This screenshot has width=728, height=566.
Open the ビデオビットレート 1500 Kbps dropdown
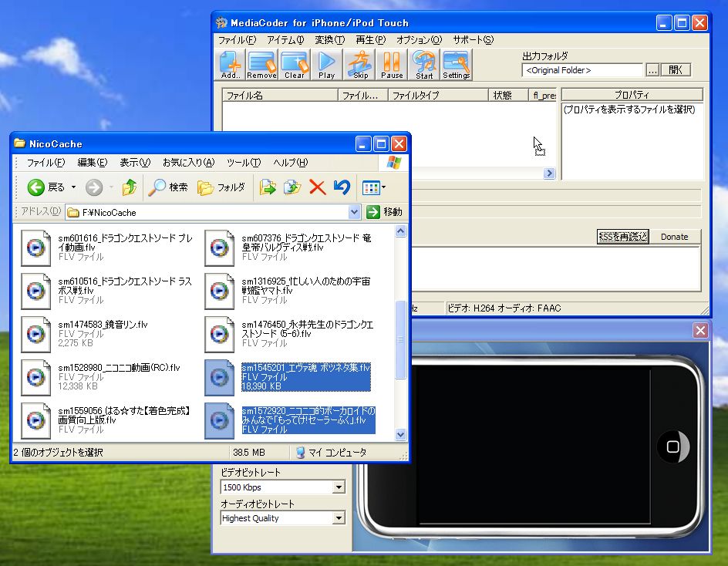(339, 487)
